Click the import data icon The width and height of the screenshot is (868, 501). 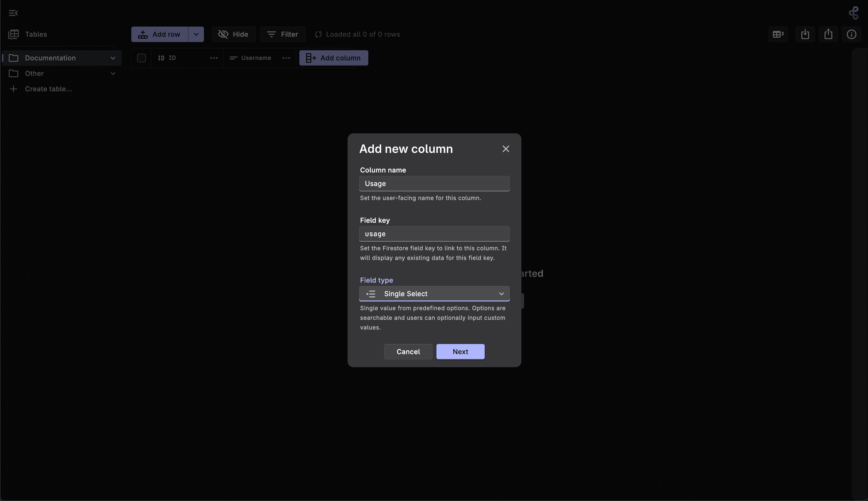click(x=805, y=34)
